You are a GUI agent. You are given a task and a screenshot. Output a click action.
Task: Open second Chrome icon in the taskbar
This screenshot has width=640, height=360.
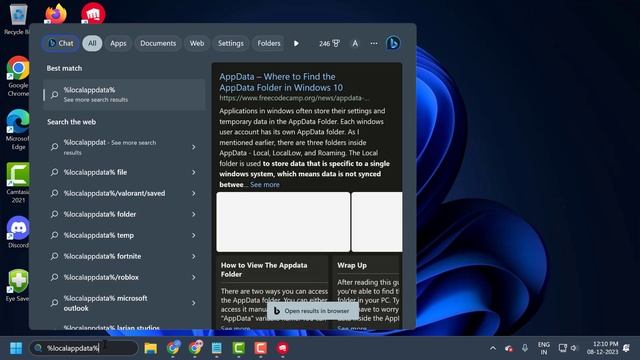(195, 348)
